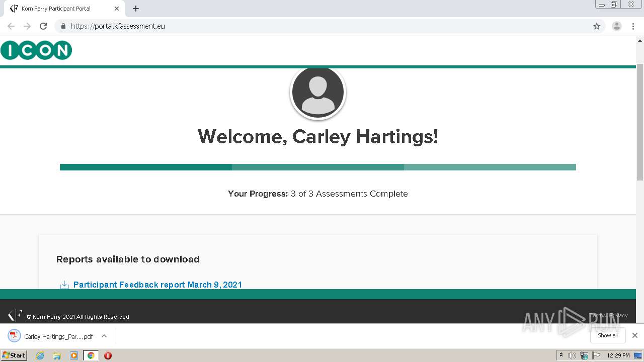
Task: Select the Korn Ferry Participant Portal tab
Action: click(x=64, y=9)
